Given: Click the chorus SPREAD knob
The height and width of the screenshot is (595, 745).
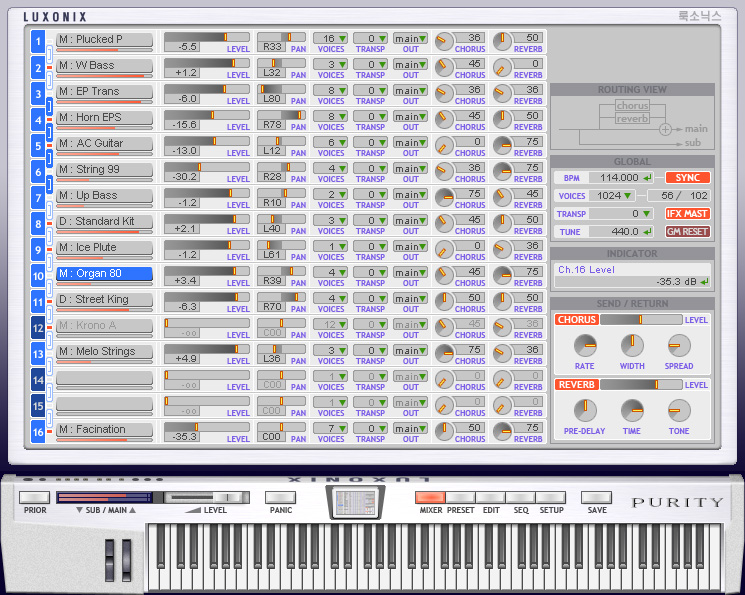Looking at the screenshot, I should click(679, 345).
